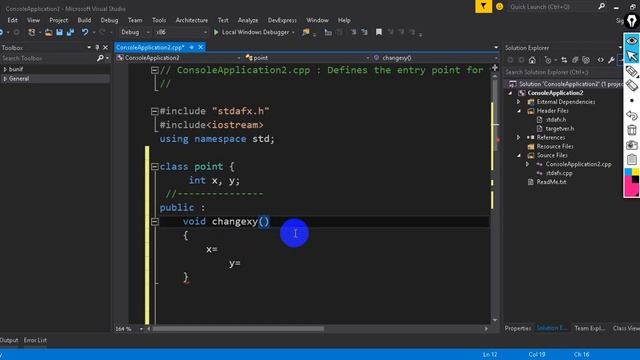
Task: Open the Output tab
Action: coord(9,340)
